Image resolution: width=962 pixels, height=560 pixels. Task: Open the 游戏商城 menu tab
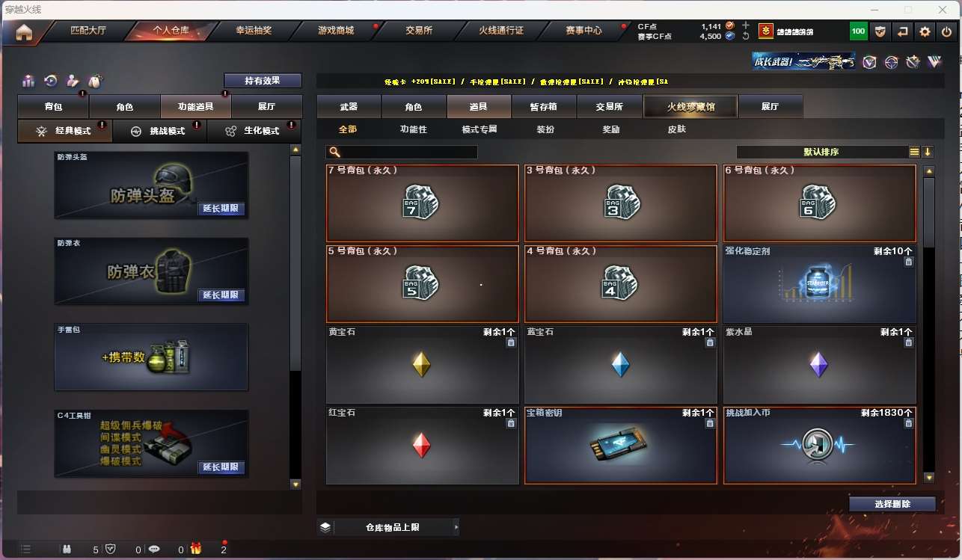(336, 31)
